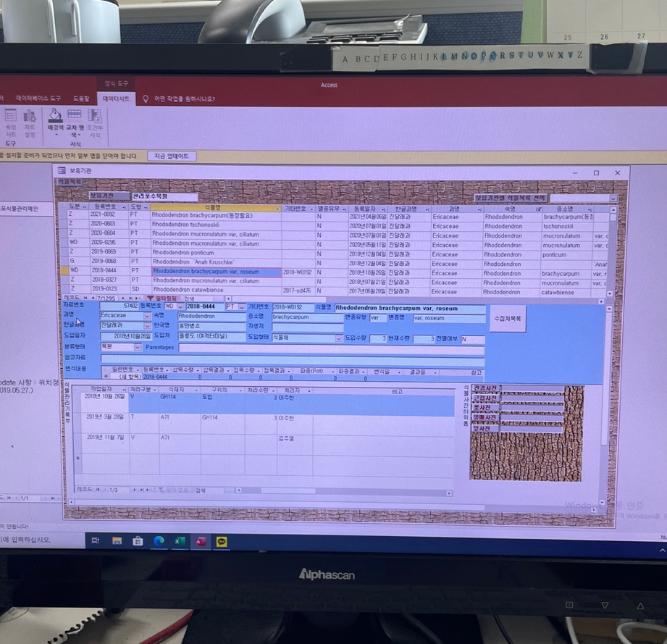667x644 pixels.
Task: Open the 교차 행 색 alternate row color tool
Action: 75,122
